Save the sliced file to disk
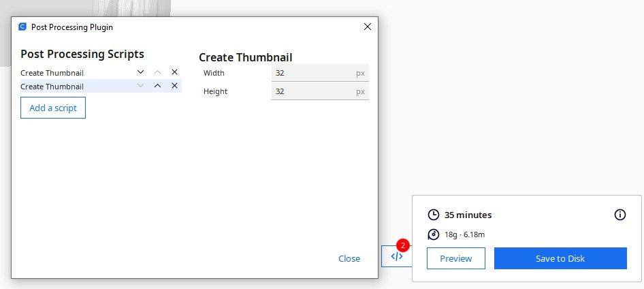The height and width of the screenshot is (289, 644). click(x=560, y=258)
